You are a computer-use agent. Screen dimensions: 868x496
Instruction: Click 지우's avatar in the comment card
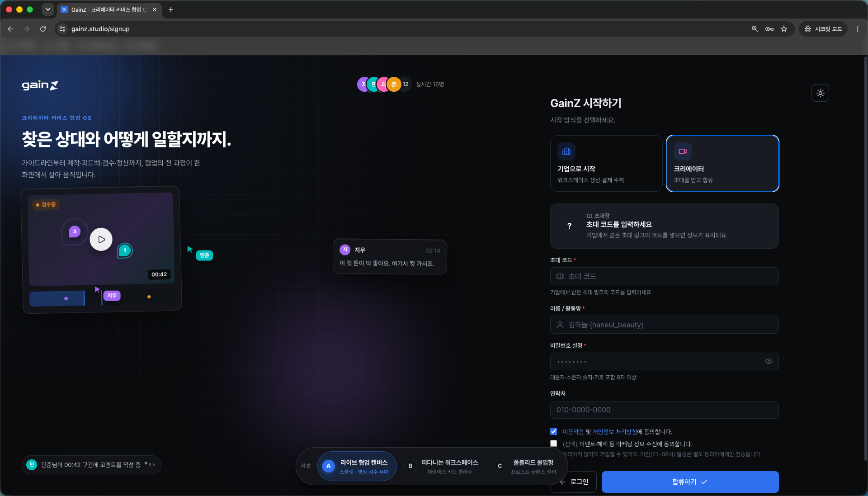tap(345, 250)
